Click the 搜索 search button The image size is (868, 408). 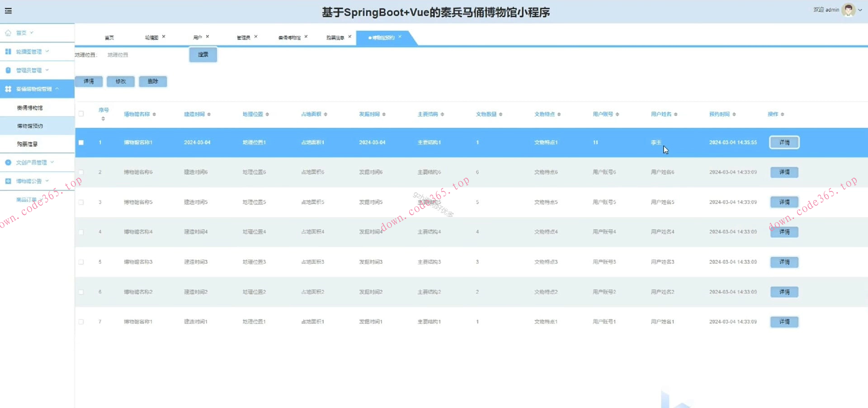tap(203, 54)
